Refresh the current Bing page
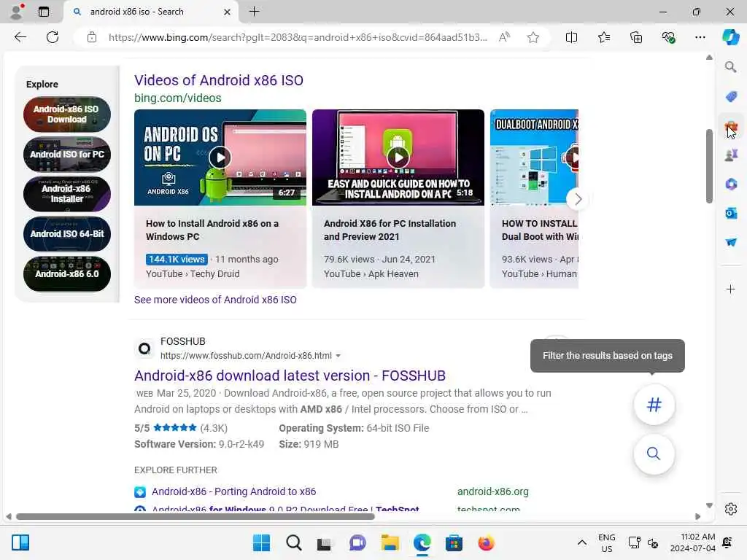This screenshot has height=560, width=747. pyautogui.click(x=53, y=37)
